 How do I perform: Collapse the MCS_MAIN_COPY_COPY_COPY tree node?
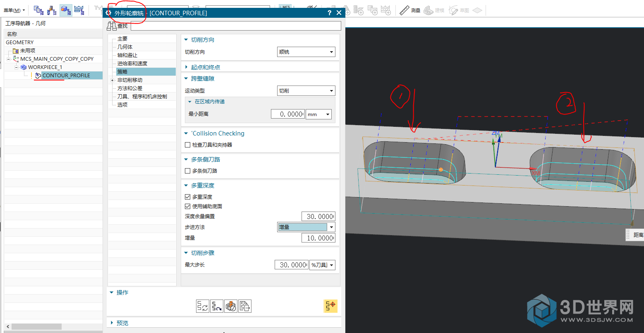click(9, 59)
